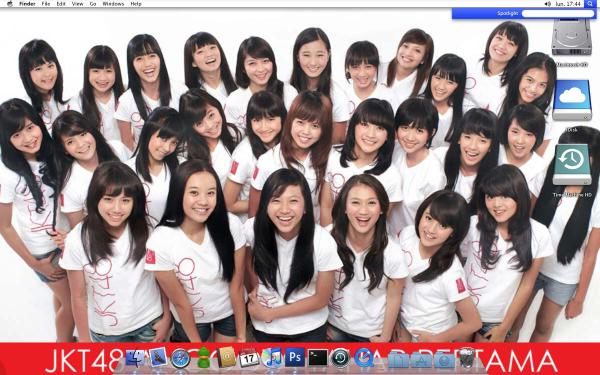Select the Macintosh HD drive icon
This screenshot has height=375, width=600.
tap(572, 37)
